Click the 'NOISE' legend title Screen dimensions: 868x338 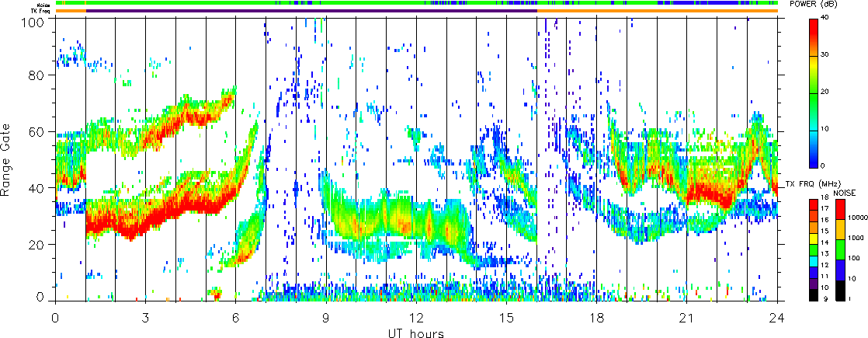845,192
